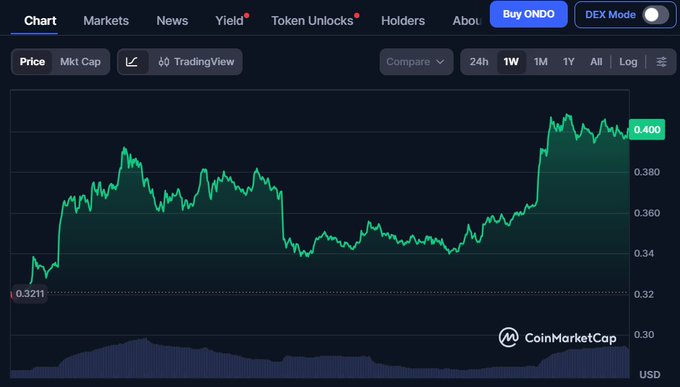The width and height of the screenshot is (680, 387).
Task: Set chart range to 24h
Action: click(x=479, y=62)
